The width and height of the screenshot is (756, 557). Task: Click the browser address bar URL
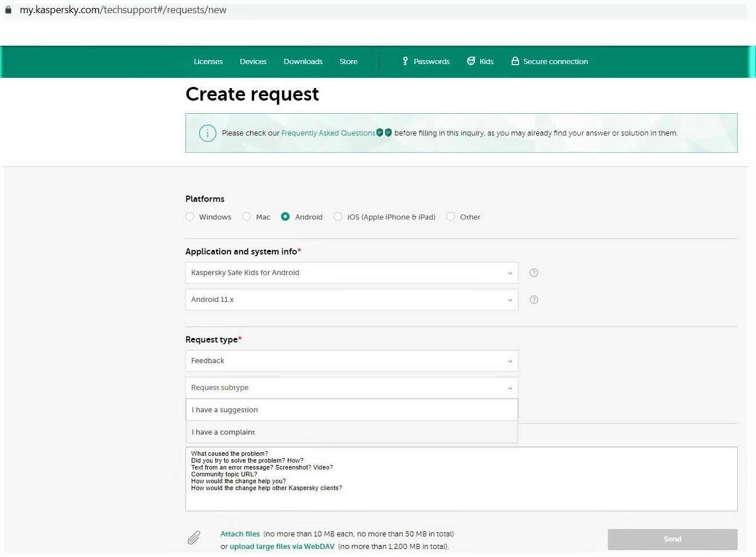123,10
